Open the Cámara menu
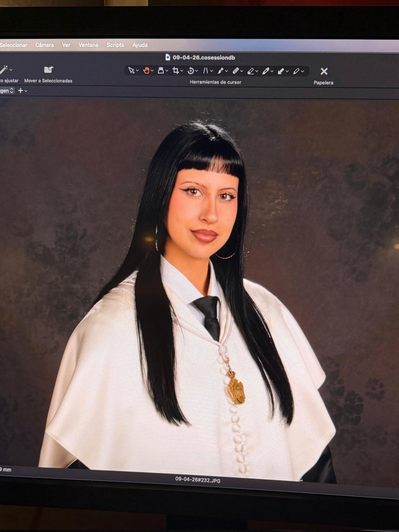The height and width of the screenshot is (532, 399). click(x=45, y=45)
